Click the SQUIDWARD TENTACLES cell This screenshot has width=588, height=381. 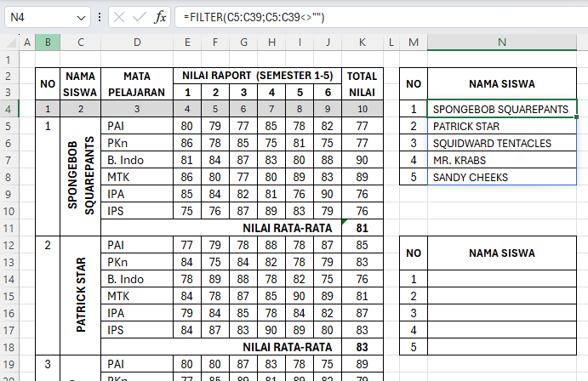[502, 143]
